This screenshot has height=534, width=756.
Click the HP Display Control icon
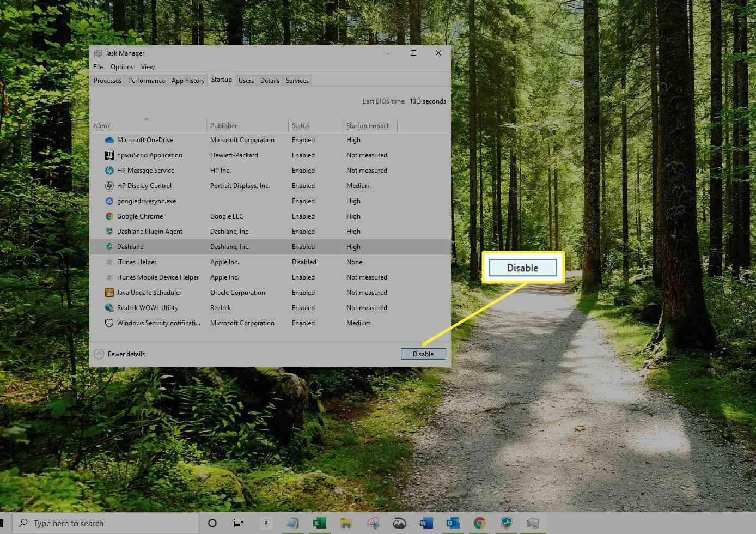[x=109, y=186]
